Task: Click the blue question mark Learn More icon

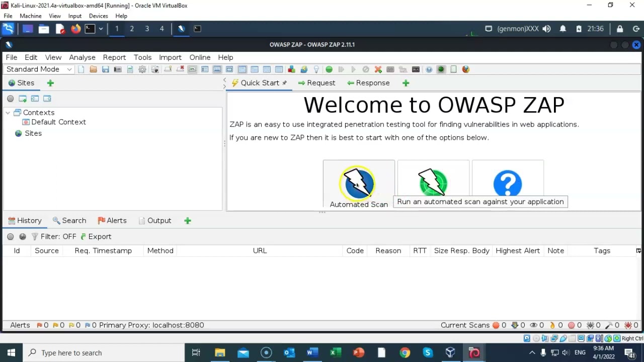Action: tap(508, 183)
